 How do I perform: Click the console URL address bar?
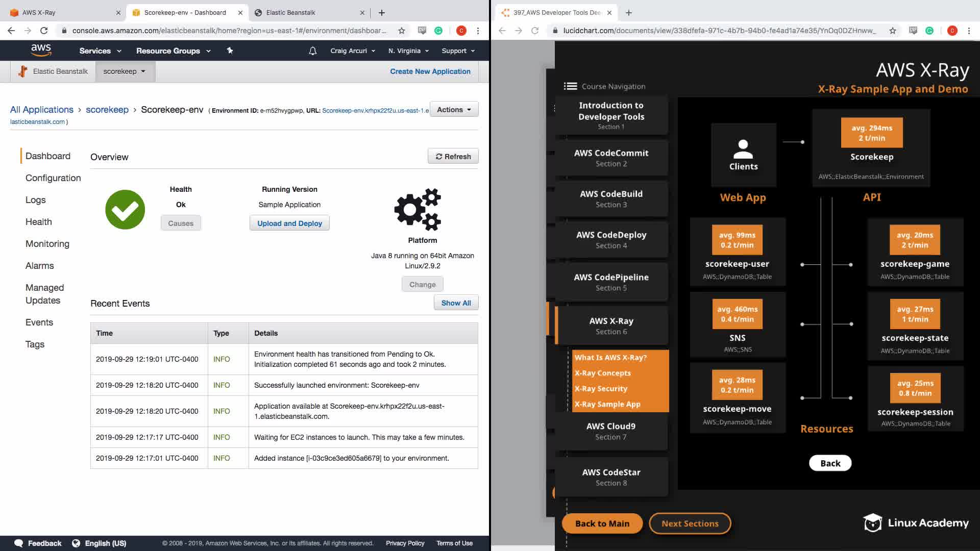point(230,31)
